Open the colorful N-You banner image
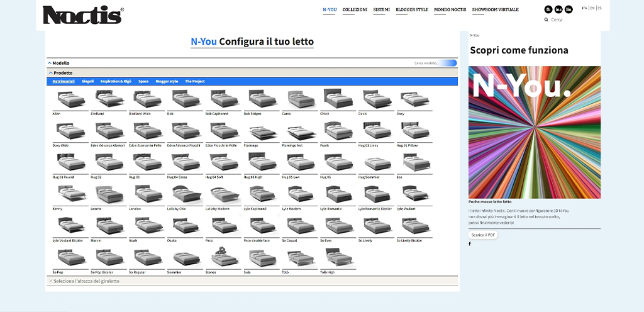This screenshot has height=312, width=644. coord(535,132)
